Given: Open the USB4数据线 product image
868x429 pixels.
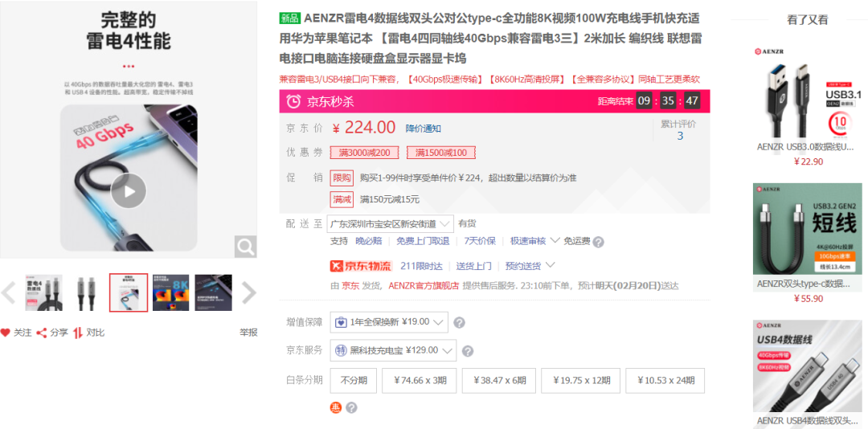Looking at the screenshot, I should 808,366.
